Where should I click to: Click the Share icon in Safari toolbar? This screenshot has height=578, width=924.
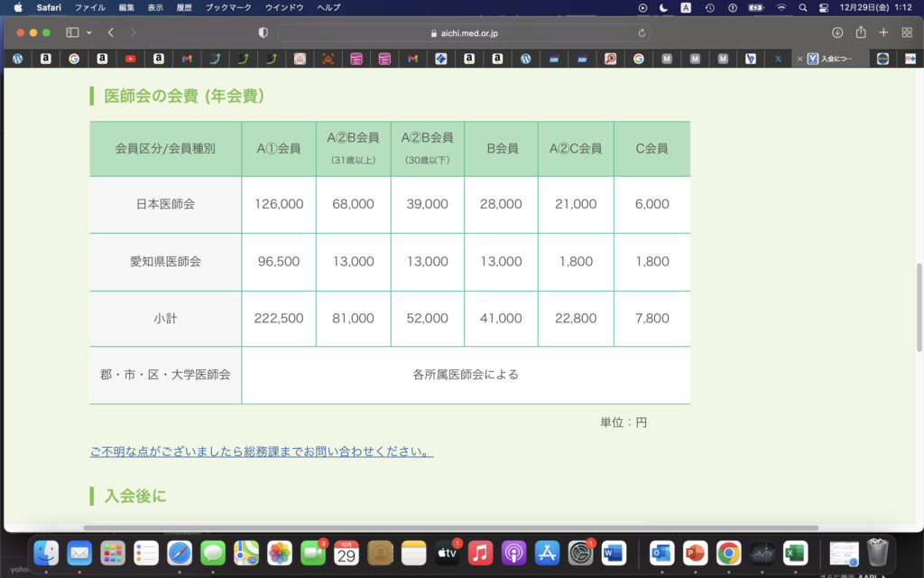pyautogui.click(x=861, y=33)
